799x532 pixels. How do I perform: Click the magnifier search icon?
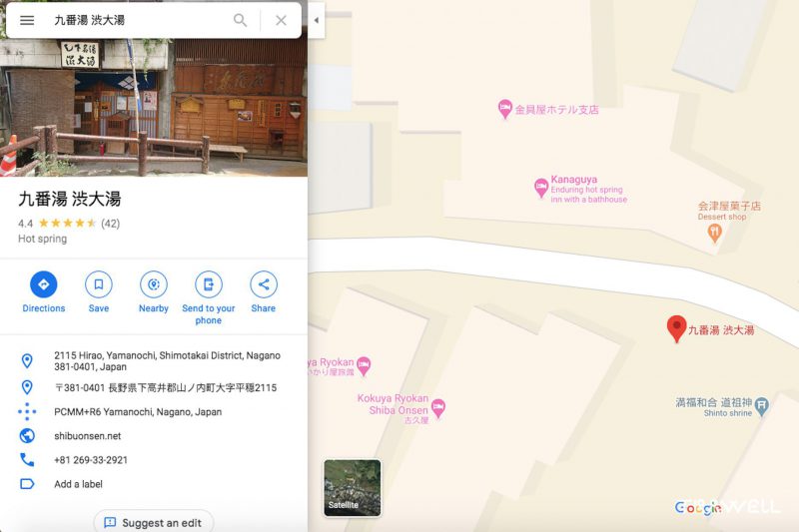(240, 20)
